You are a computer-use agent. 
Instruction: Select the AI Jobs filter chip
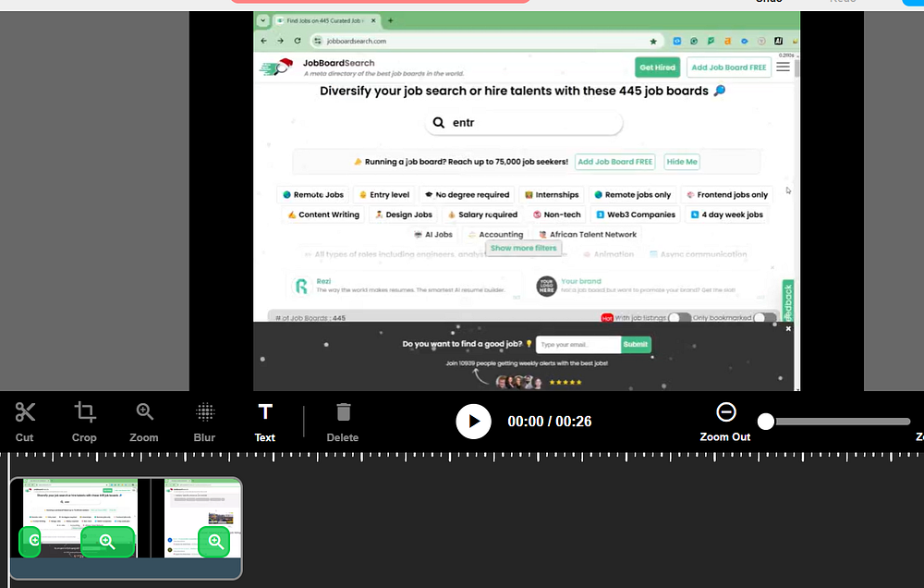(x=433, y=234)
